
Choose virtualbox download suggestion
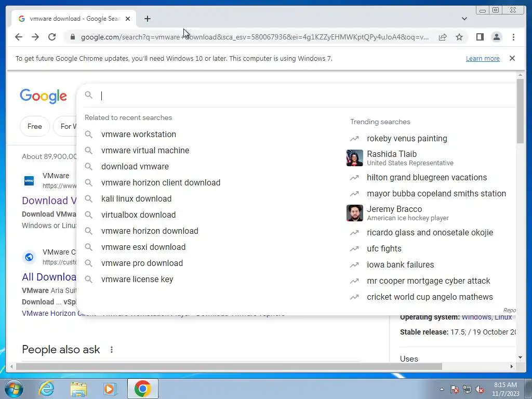click(138, 215)
